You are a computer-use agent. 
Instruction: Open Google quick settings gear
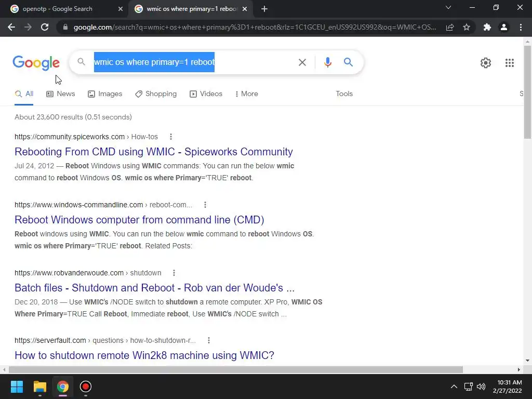click(486, 63)
